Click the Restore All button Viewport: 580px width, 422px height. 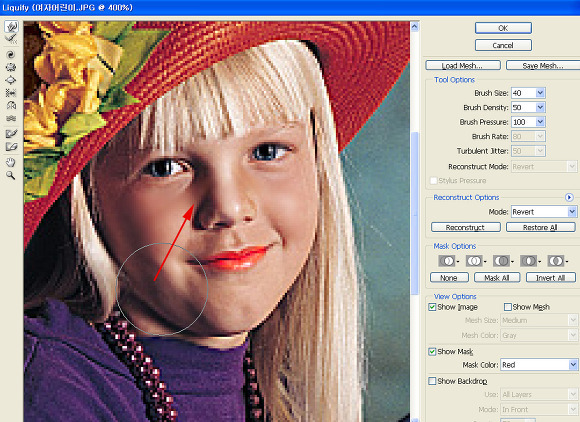pos(540,227)
